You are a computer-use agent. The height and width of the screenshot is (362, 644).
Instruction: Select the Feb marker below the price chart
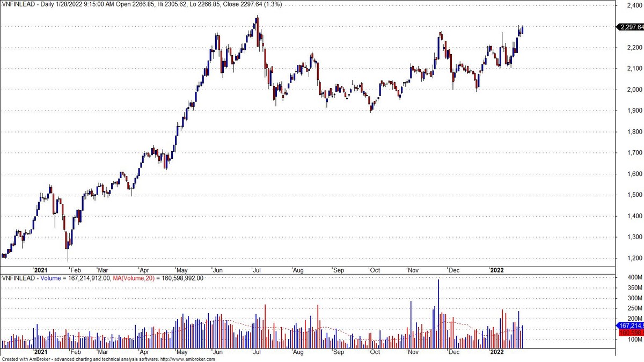[76, 270]
